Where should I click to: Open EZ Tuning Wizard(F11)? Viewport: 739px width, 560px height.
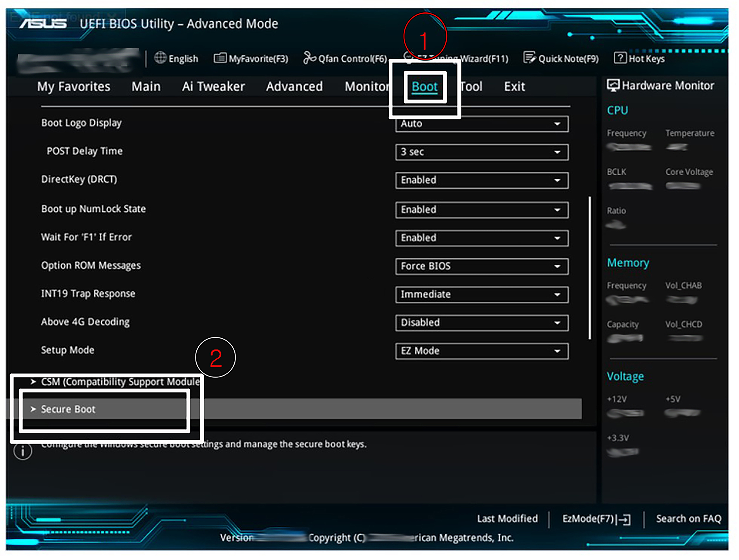pos(456,59)
